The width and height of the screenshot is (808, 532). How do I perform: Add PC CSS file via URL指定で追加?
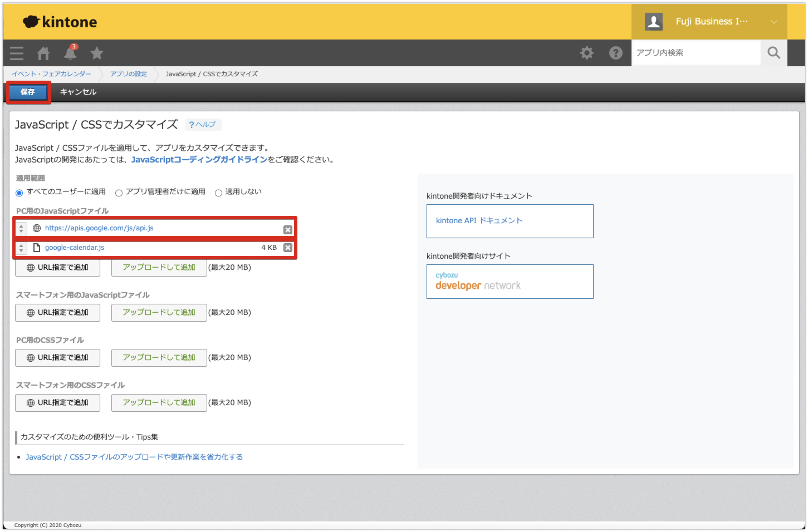[x=57, y=358]
